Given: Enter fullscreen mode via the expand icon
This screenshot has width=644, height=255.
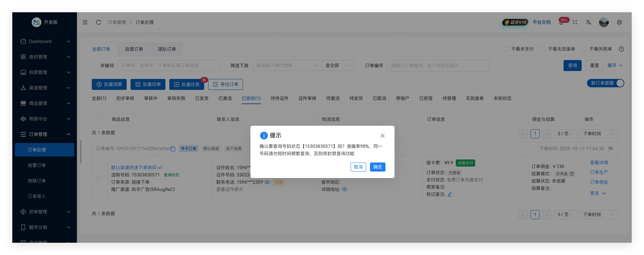Looking at the screenshot, I should coord(575,22).
